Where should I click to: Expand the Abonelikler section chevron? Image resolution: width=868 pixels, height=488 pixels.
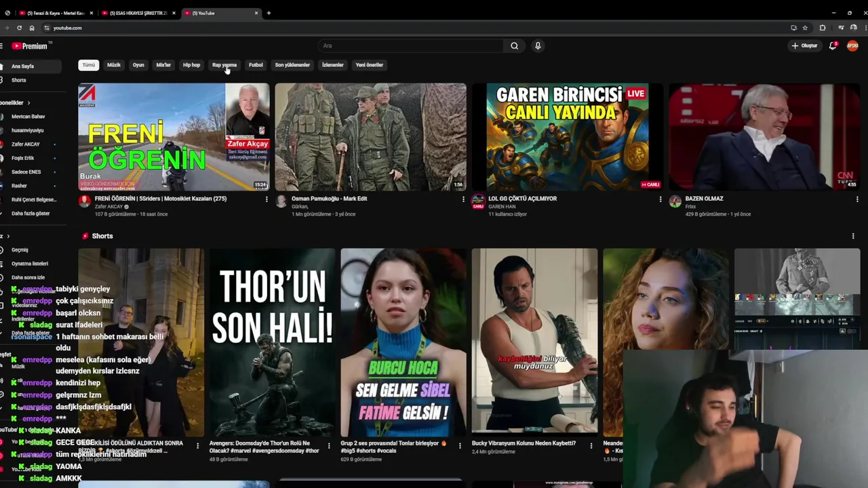tap(28, 103)
